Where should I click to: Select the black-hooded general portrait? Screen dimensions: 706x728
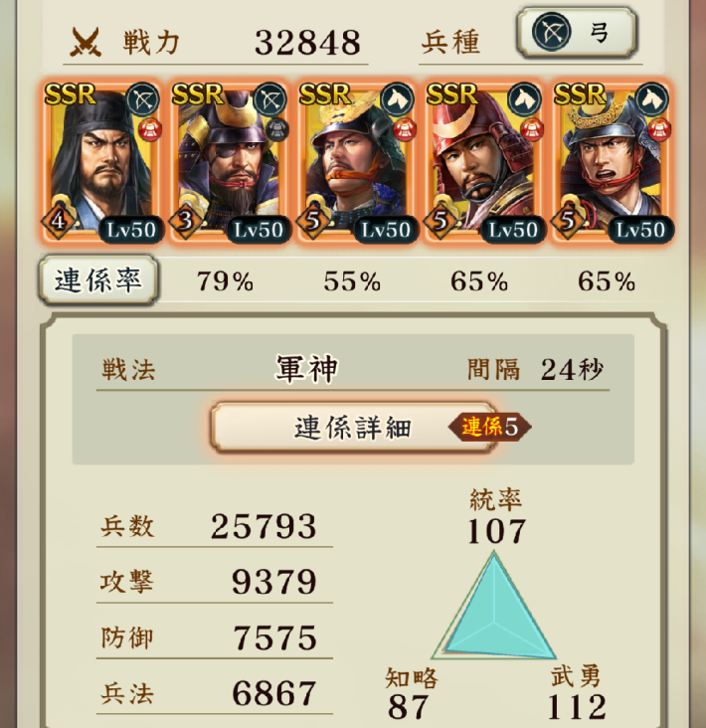click(101, 161)
